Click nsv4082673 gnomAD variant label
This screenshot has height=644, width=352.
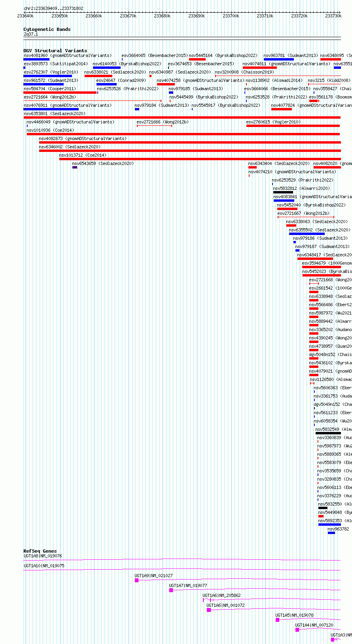[83, 138]
